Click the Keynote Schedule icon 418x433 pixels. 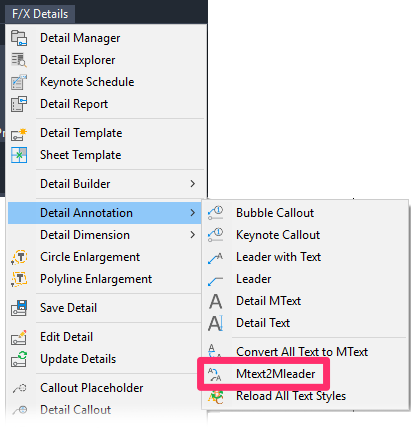click(x=19, y=82)
